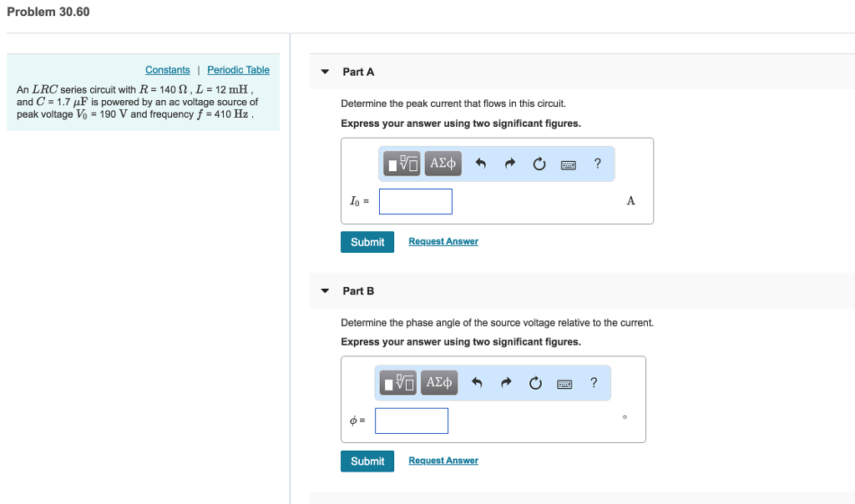Click in the I0 answer input field
Screen dimensions: 855x504
(x=415, y=201)
